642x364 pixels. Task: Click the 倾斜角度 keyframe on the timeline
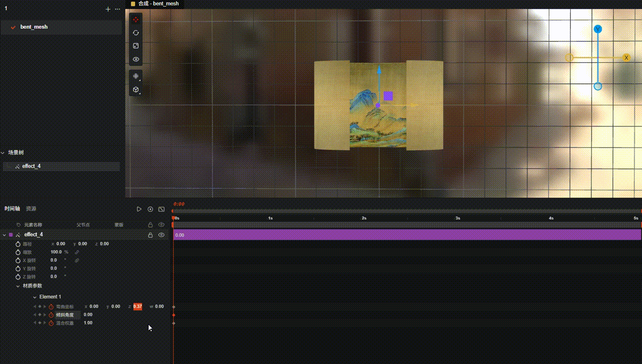pyautogui.click(x=173, y=315)
